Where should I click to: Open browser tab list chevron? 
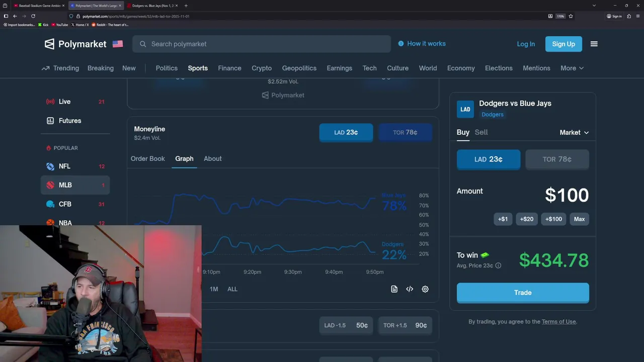coord(594,6)
